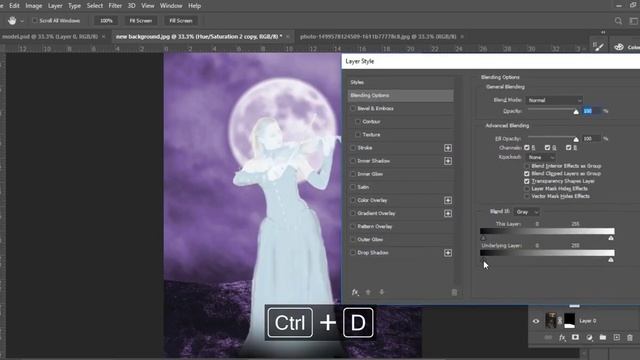Open the Window menu
This screenshot has height=360, width=640.
coord(171,6)
